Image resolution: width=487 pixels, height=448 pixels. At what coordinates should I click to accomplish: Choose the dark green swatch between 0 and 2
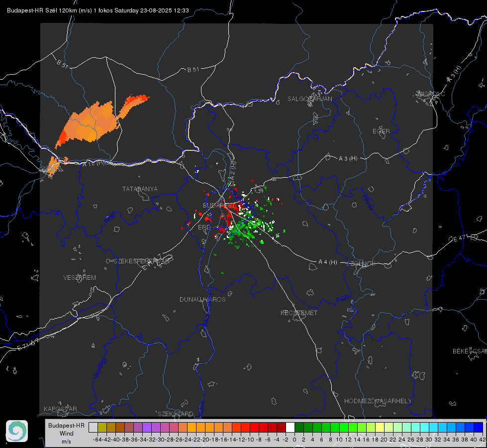[x=299, y=427]
